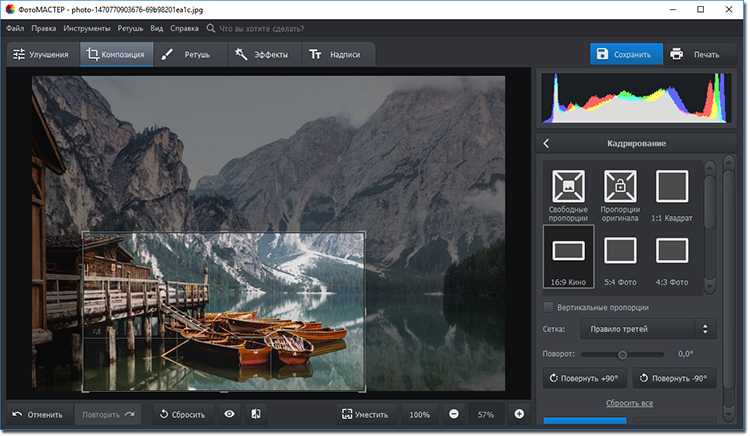Pick the 5:4 Фото crop ratio
The image size is (750, 436).
coord(620,250)
